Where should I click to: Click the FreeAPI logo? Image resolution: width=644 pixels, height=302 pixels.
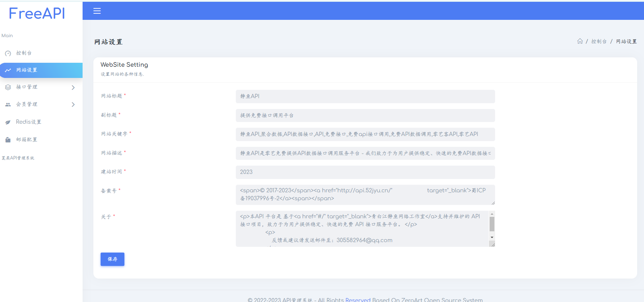pos(37,13)
